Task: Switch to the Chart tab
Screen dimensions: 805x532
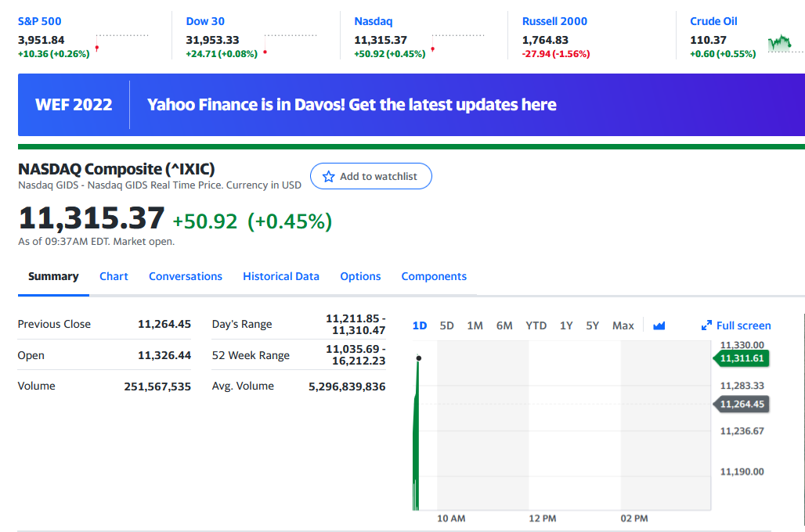Action: pyautogui.click(x=114, y=276)
